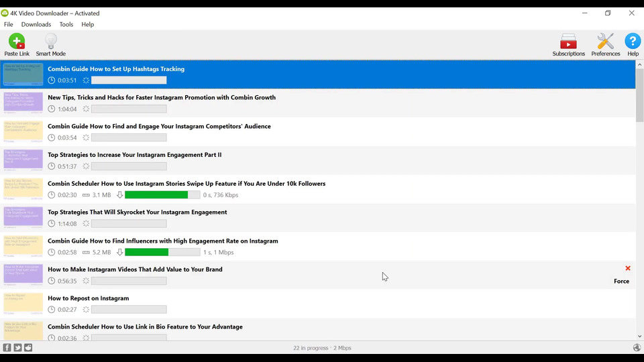Click thumbnail of Competitors' Audience video
The width and height of the screenshot is (644, 362).
[x=23, y=132]
